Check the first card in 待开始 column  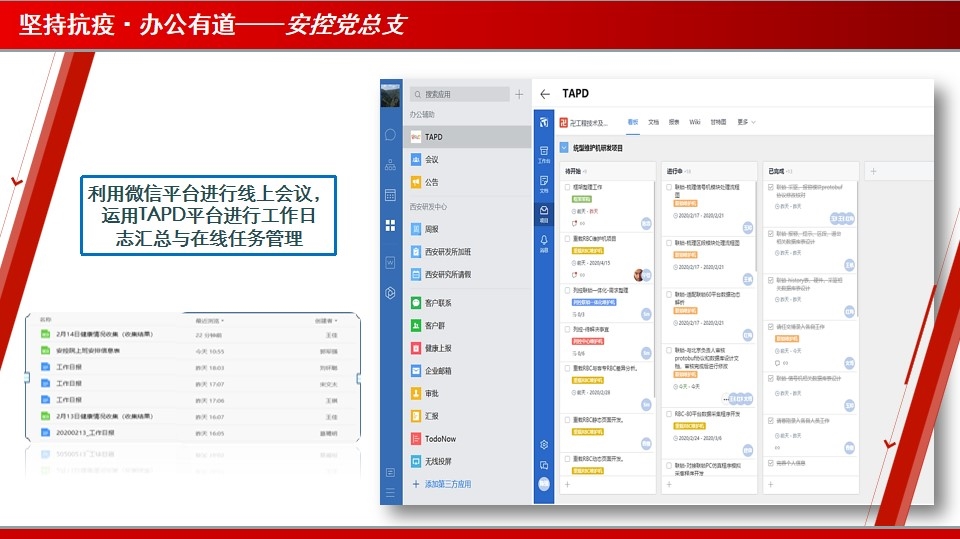point(568,187)
